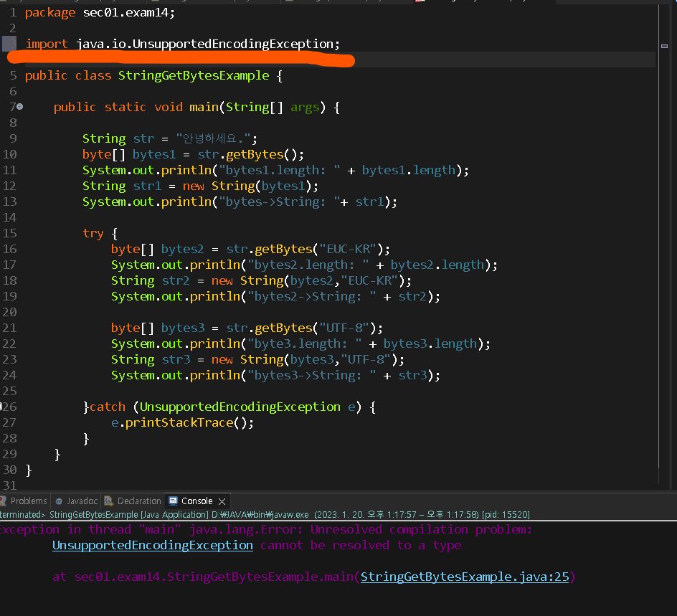Switch to the Problems tab
Image resolution: width=677 pixels, height=616 pixels.
tap(28, 501)
